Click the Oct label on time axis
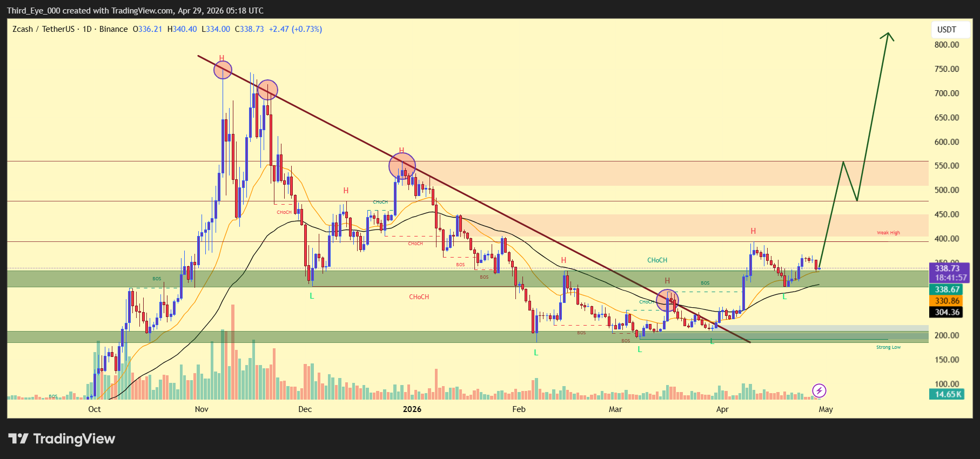This screenshot has height=459, width=980. pos(95,409)
